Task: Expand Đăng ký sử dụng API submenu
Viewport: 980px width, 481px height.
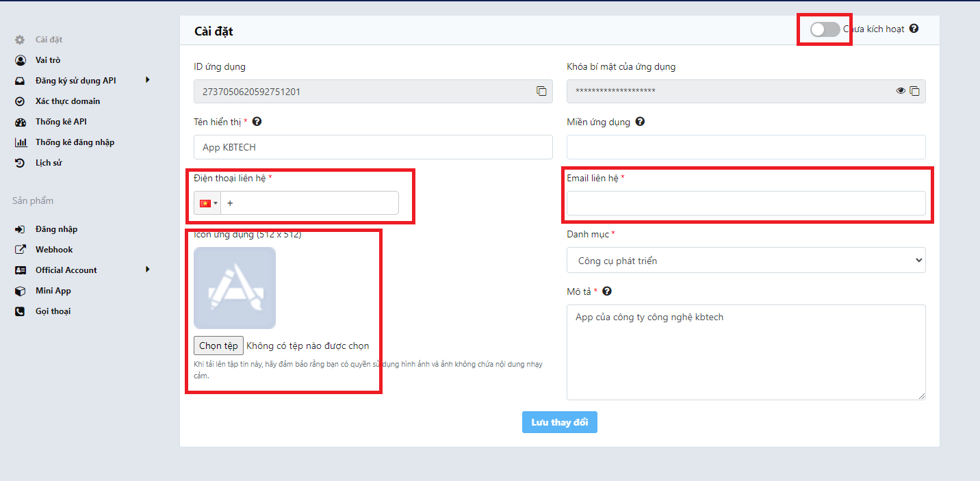Action: pyautogui.click(x=147, y=80)
